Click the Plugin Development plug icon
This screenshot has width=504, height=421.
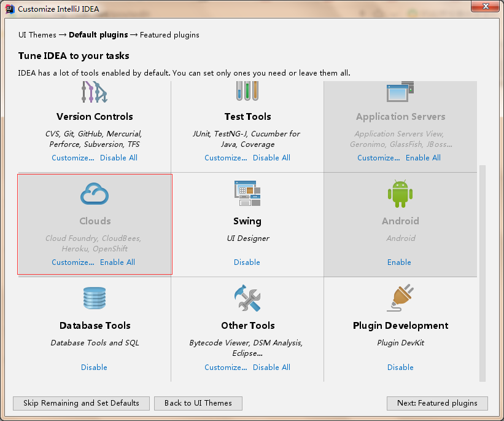pos(400,297)
